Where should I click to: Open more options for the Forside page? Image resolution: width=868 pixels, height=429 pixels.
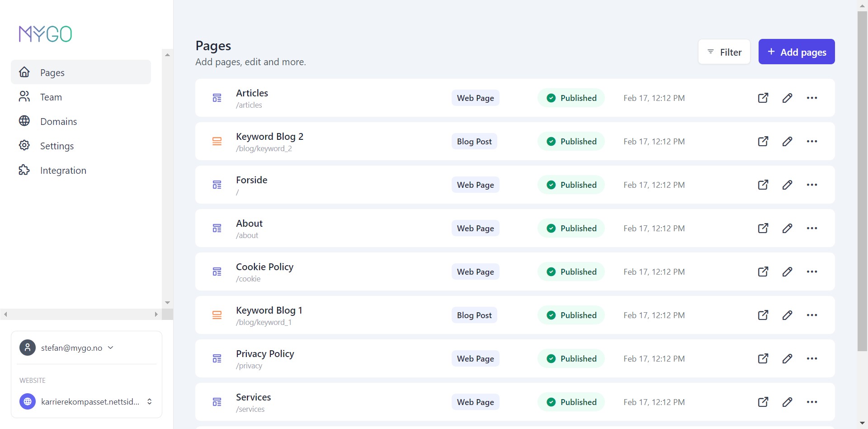pyautogui.click(x=811, y=185)
